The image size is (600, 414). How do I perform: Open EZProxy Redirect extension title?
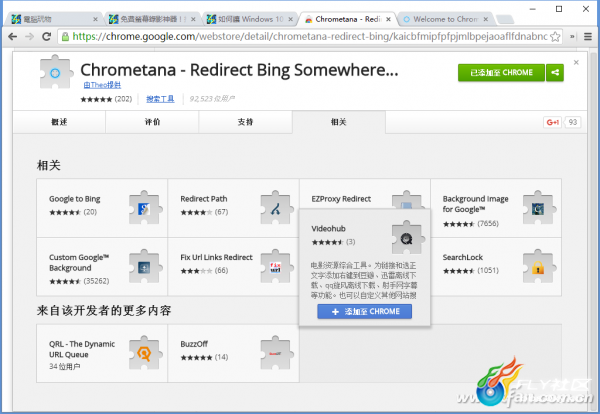click(x=341, y=199)
